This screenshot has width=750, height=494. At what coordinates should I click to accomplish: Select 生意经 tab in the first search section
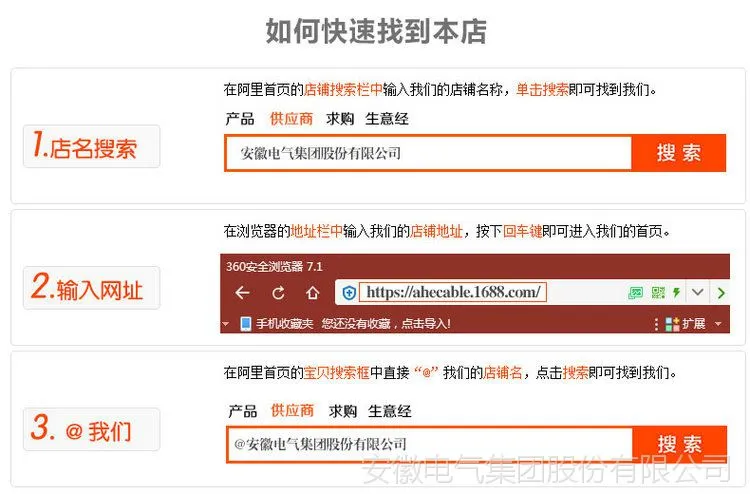click(x=387, y=119)
